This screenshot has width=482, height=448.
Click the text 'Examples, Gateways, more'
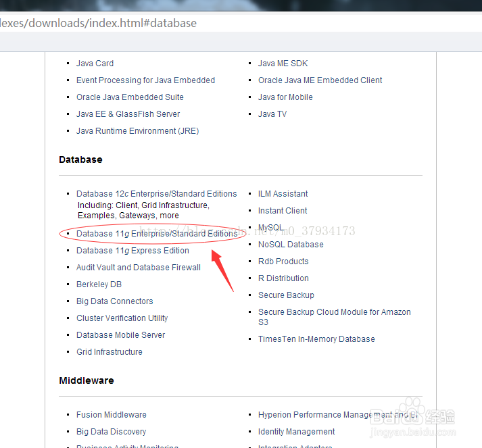tap(128, 216)
